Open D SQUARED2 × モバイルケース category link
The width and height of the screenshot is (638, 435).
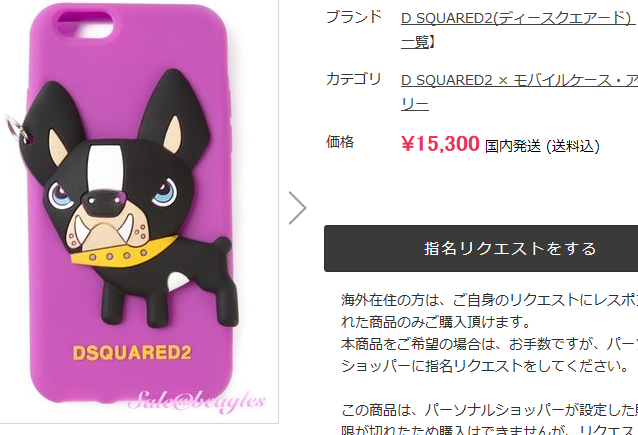[519, 81]
